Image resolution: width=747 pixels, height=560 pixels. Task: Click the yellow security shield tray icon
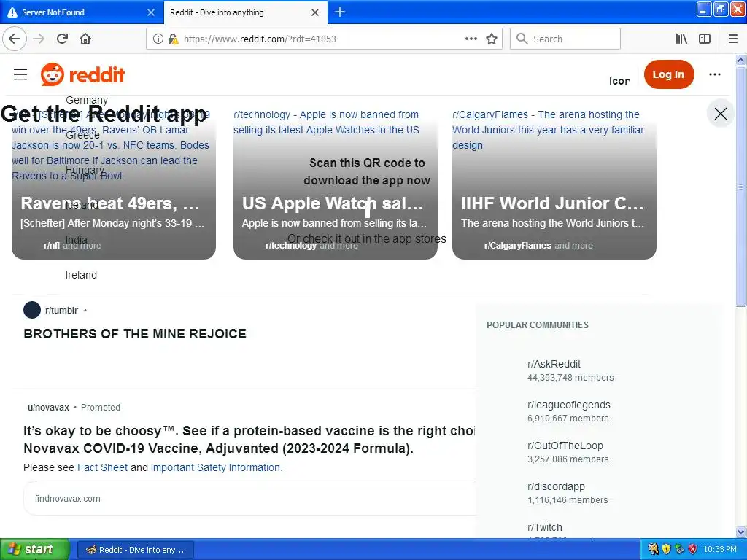pos(666,550)
